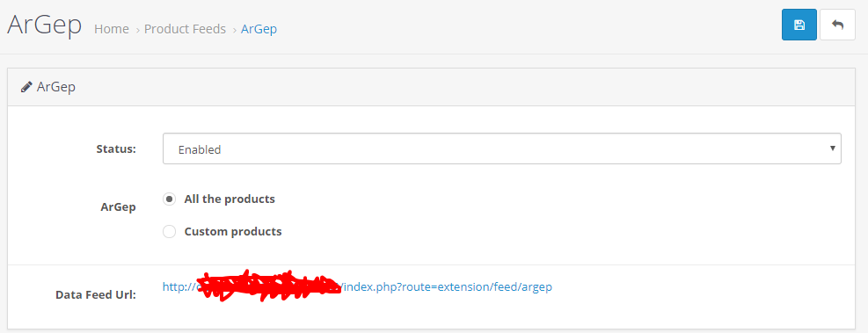Open the Status dropdown showing Enabled

[501, 148]
